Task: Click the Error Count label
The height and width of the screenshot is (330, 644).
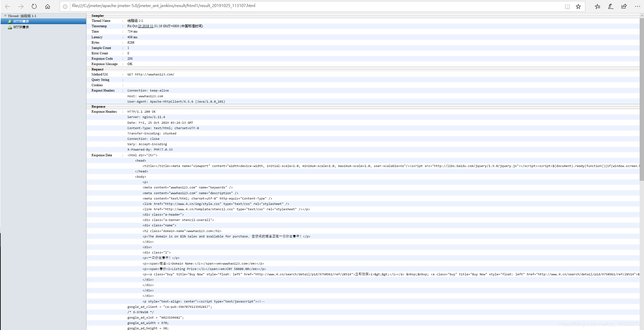Action: tap(100, 53)
